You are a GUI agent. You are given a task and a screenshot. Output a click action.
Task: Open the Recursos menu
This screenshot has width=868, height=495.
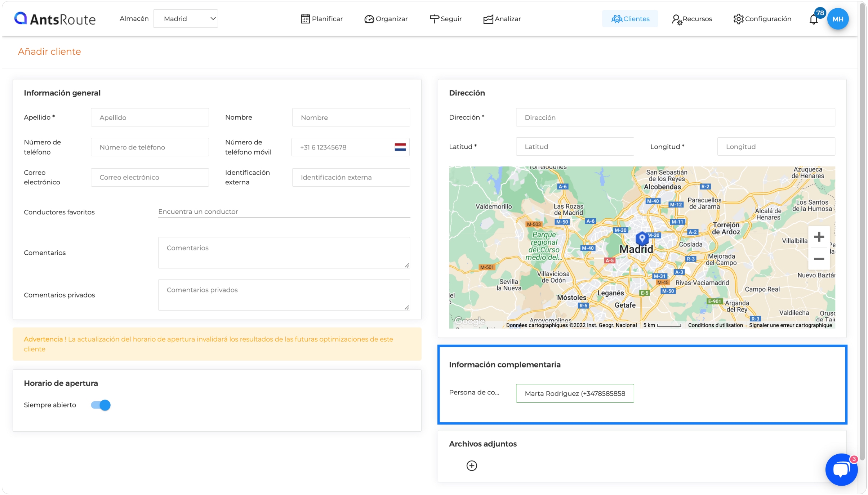click(692, 19)
